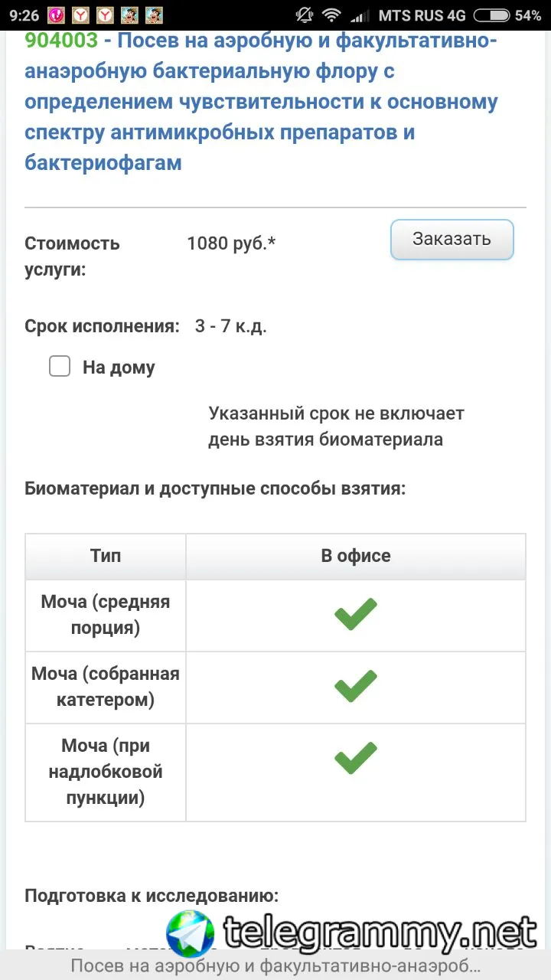The height and width of the screenshot is (980, 551).
Task: Tap the first red notification icon
Action: (x=56, y=15)
